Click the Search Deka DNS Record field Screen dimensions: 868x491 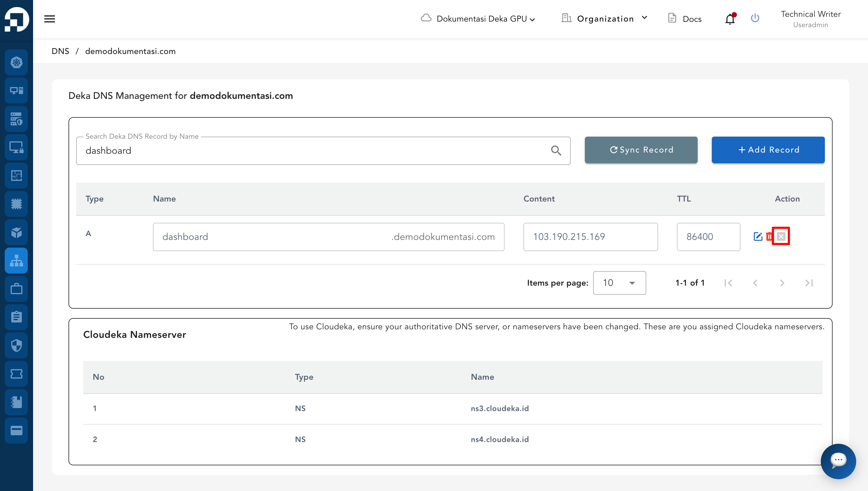[314, 151]
